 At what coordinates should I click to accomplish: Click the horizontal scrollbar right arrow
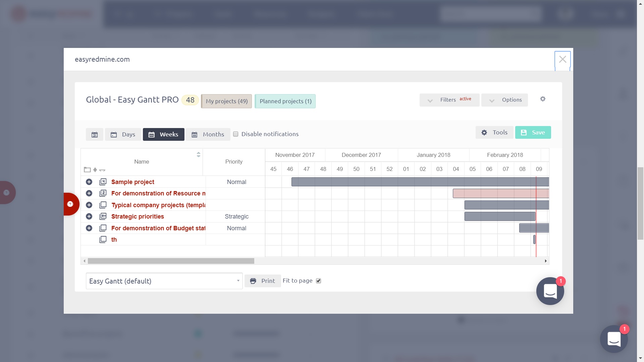tap(546, 261)
